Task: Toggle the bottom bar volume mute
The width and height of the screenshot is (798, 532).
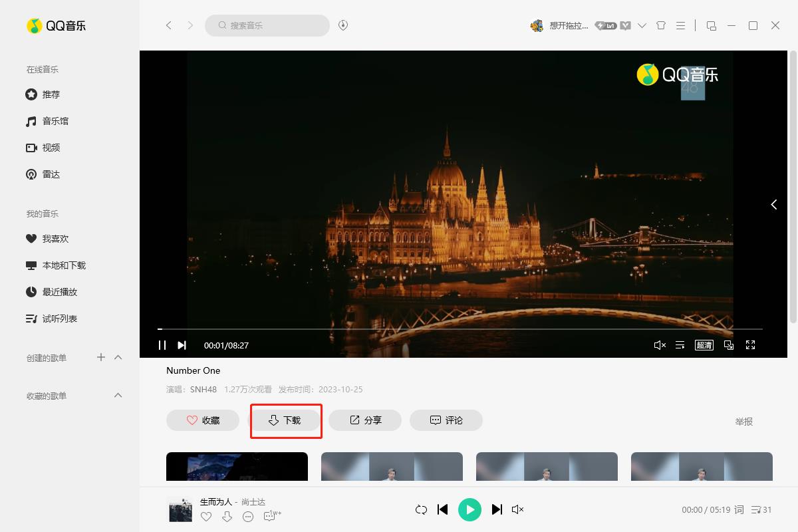Action: click(517, 509)
